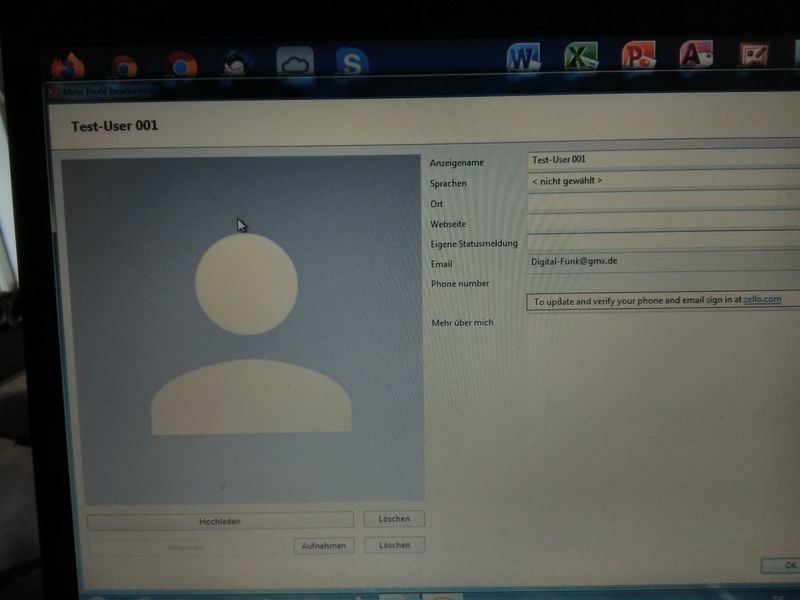Confirm the profile with OK

point(781,565)
